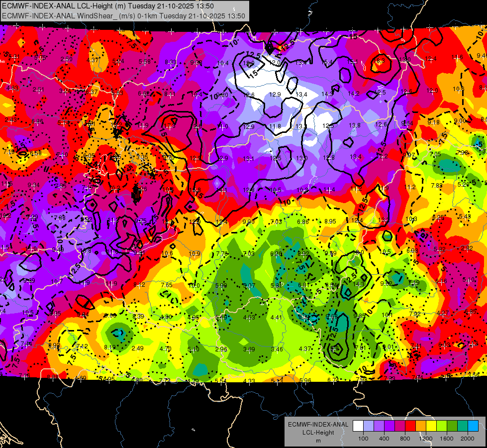Select the red legend color swatch
The height and width of the screenshot is (448, 487).
coord(410,426)
